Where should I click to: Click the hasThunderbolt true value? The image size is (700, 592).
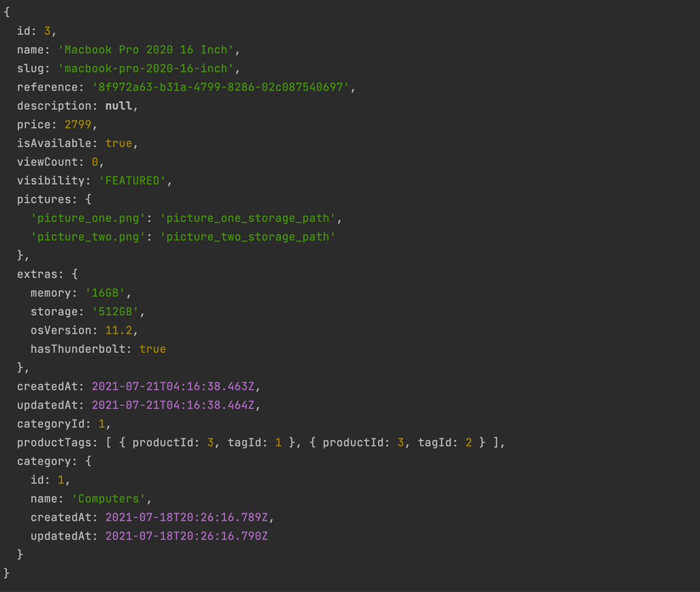[153, 349]
